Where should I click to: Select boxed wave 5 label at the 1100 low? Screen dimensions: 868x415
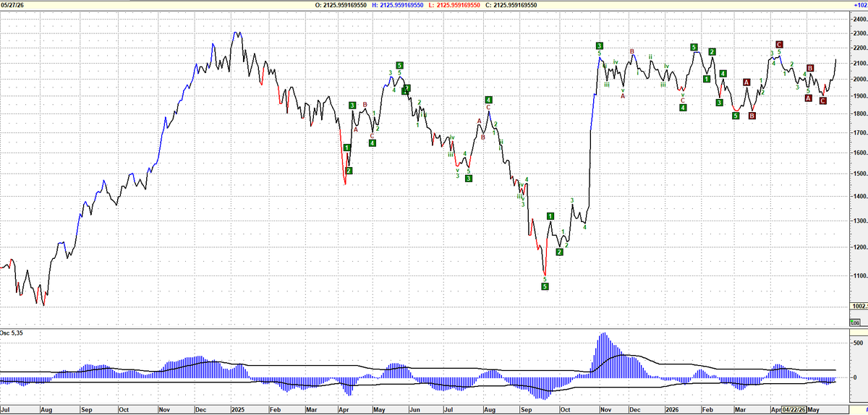point(545,286)
